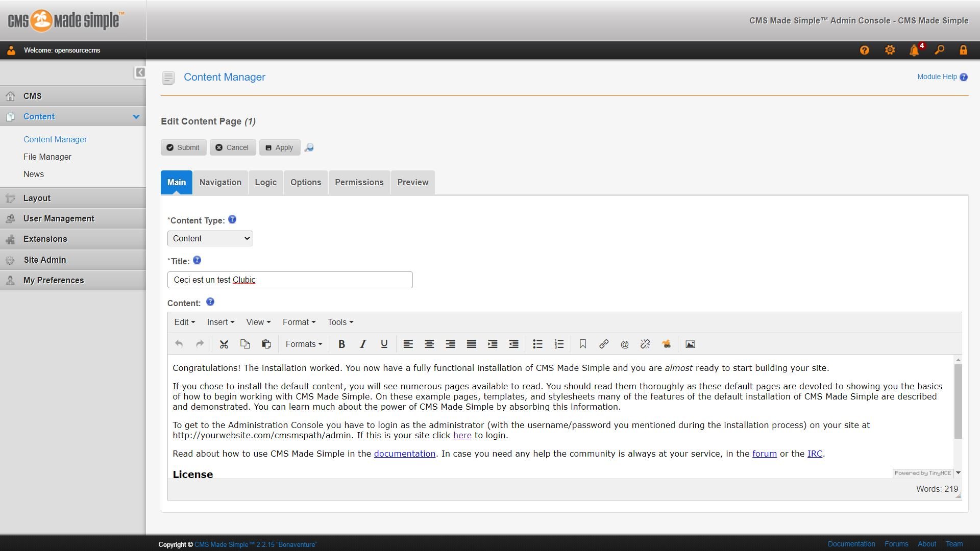
Task: Click the Copy icon in editor toolbar
Action: (x=245, y=344)
